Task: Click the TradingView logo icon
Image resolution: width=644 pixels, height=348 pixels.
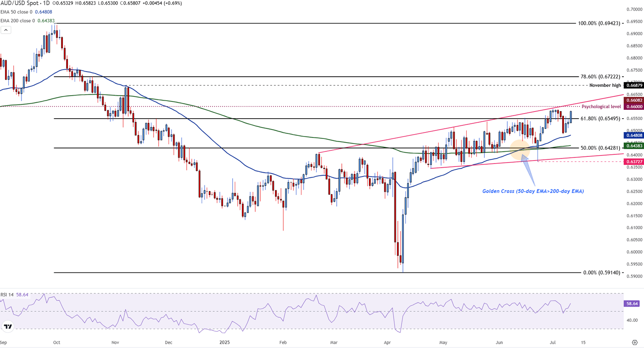Action: (x=8, y=326)
